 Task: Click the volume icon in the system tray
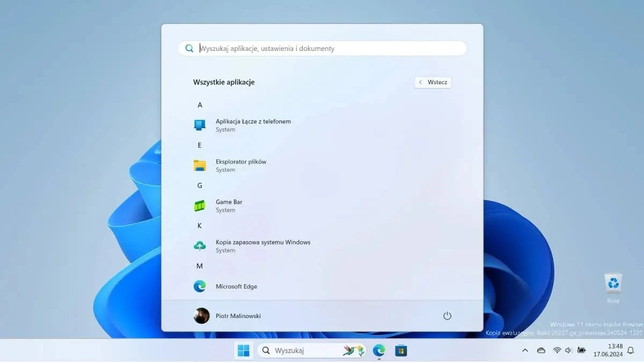[567, 350]
